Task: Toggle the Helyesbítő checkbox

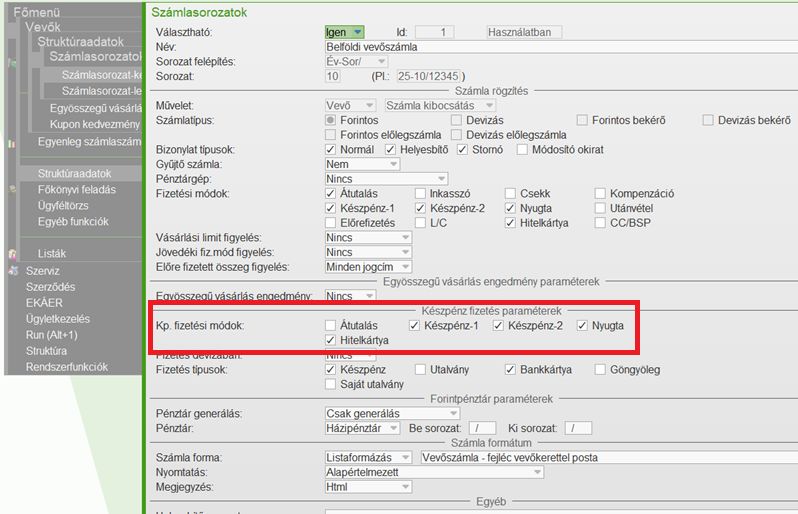Action: click(x=390, y=150)
